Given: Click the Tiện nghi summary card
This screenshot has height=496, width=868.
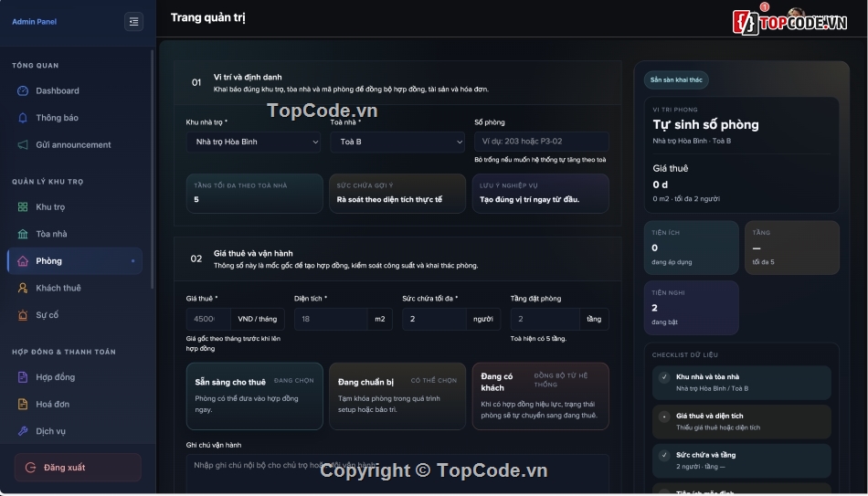Looking at the screenshot, I should pos(691,308).
